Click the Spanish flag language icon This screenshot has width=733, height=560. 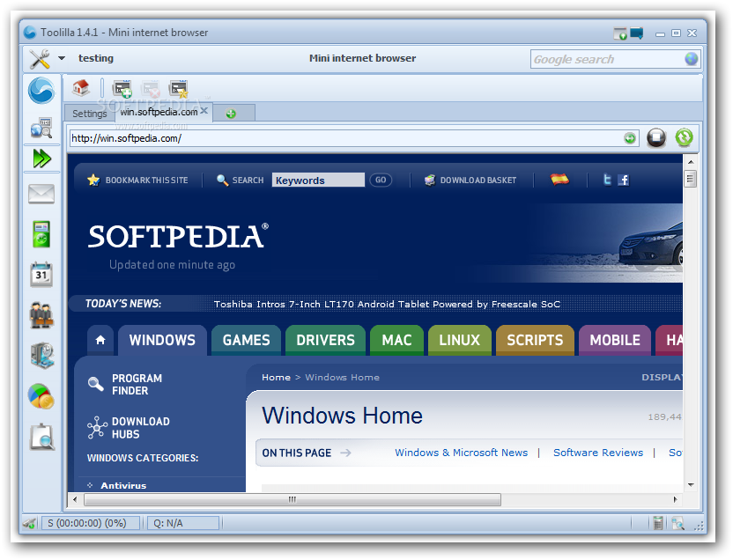559,180
